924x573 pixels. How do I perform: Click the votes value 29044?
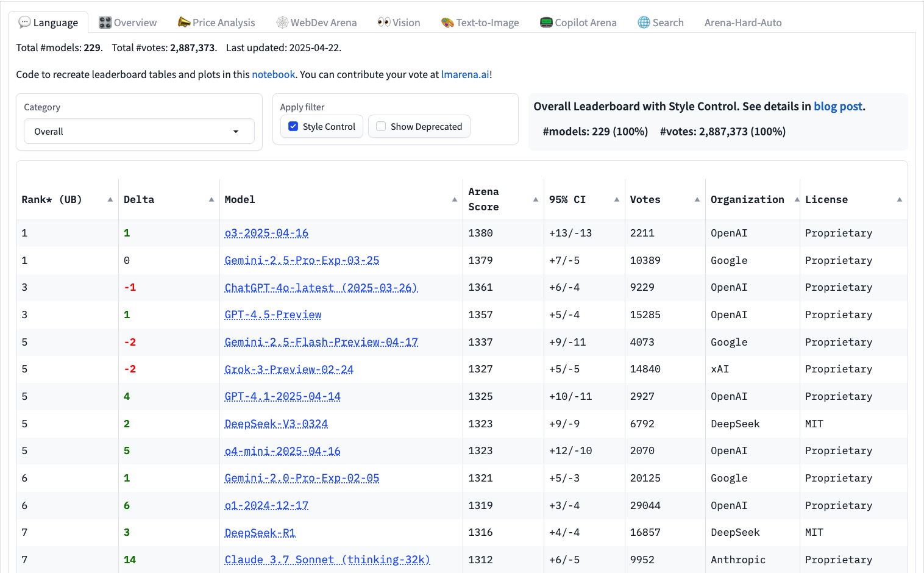click(645, 505)
